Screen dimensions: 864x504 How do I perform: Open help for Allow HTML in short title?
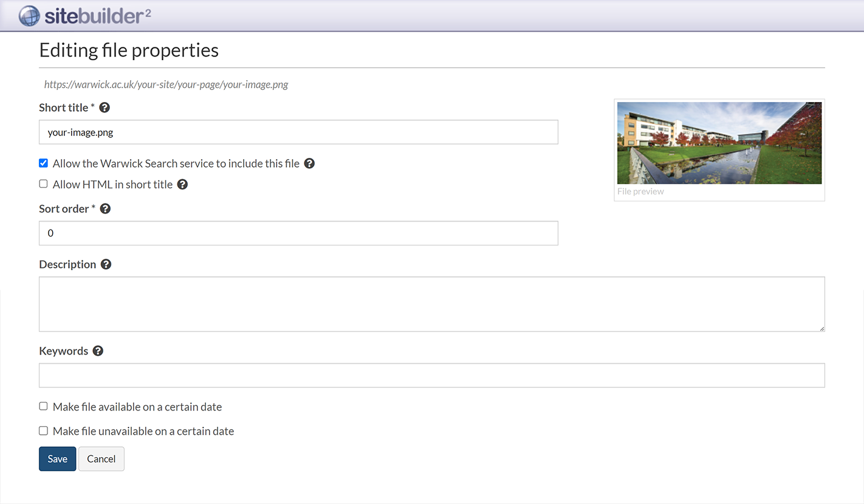click(182, 184)
